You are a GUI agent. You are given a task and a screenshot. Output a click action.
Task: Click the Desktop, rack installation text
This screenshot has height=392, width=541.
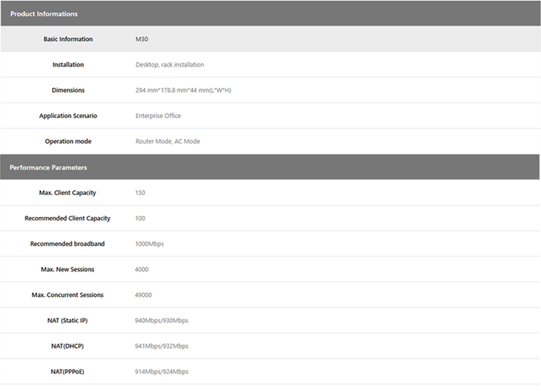[x=170, y=65]
